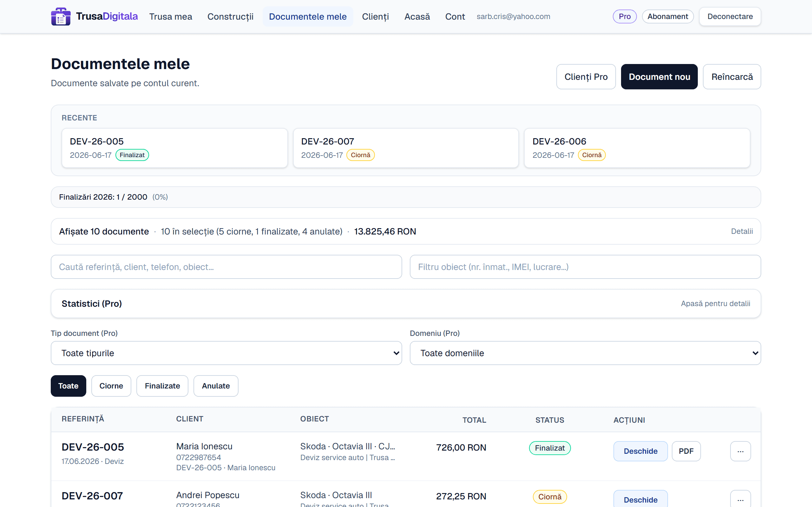The image size is (812, 507).
Task: Download PDF for DEV-26-005
Action: [686, 451]
